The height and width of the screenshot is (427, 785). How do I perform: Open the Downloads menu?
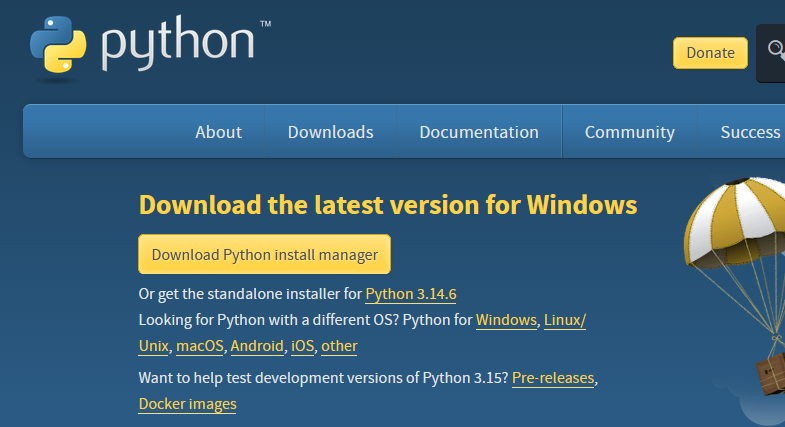point(330,132)
